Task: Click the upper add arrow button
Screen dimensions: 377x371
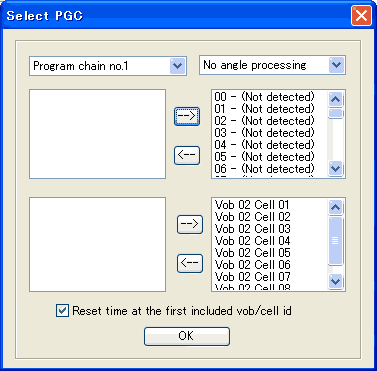Action: 187,116
